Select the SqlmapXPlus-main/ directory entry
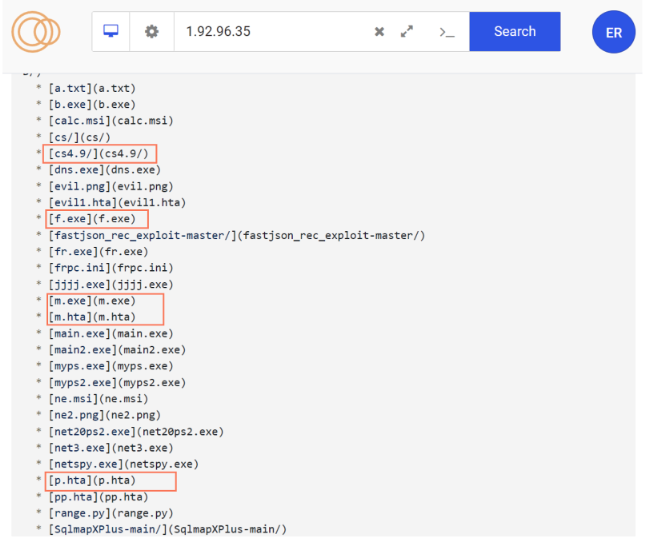 click(168, 529)
